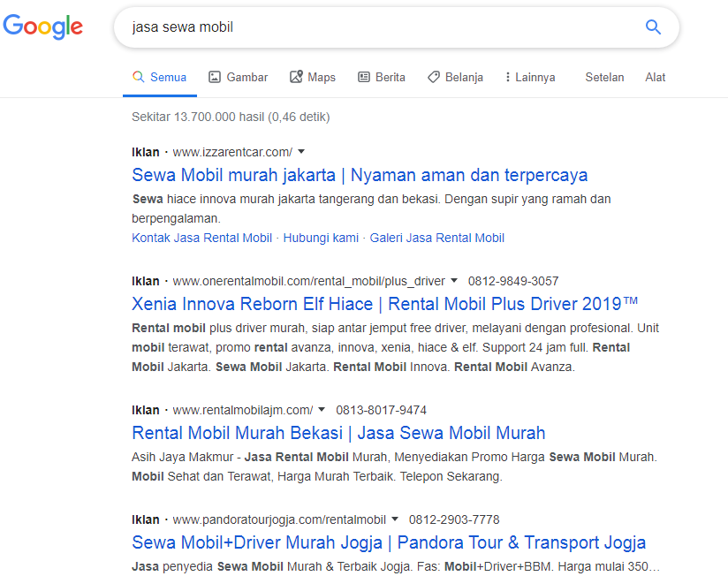Open Galeri Jasa Rental Mobil sitelink
728x576 pixels.
click(437, 239)
